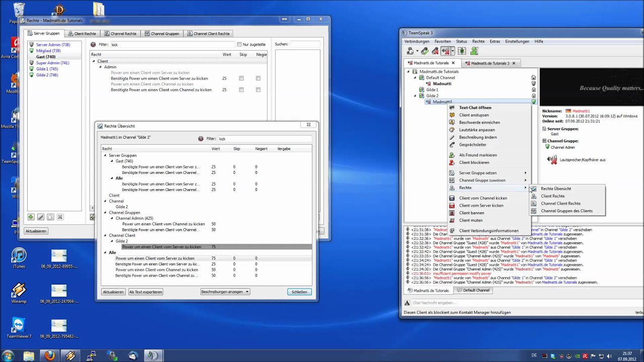Collapse the Admin node in the Rechte window
This screenshot has width=644, height=362.
(100, 67)
